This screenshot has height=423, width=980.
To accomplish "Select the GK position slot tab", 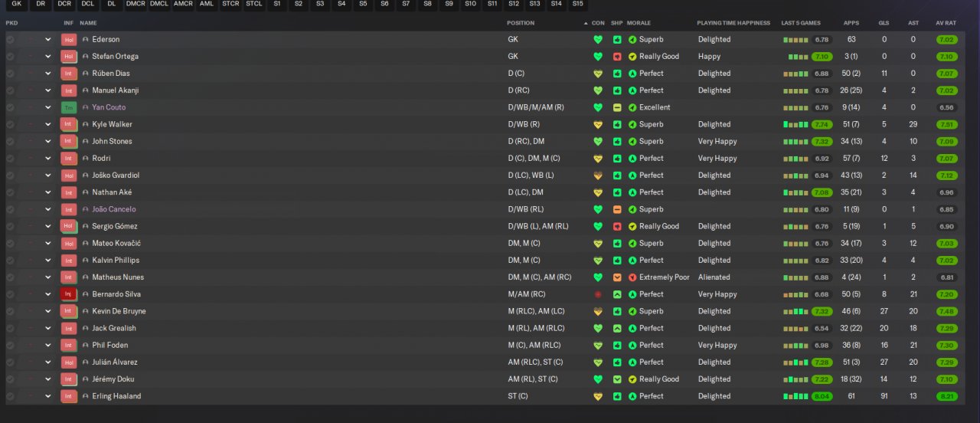I will click(17, 5).
